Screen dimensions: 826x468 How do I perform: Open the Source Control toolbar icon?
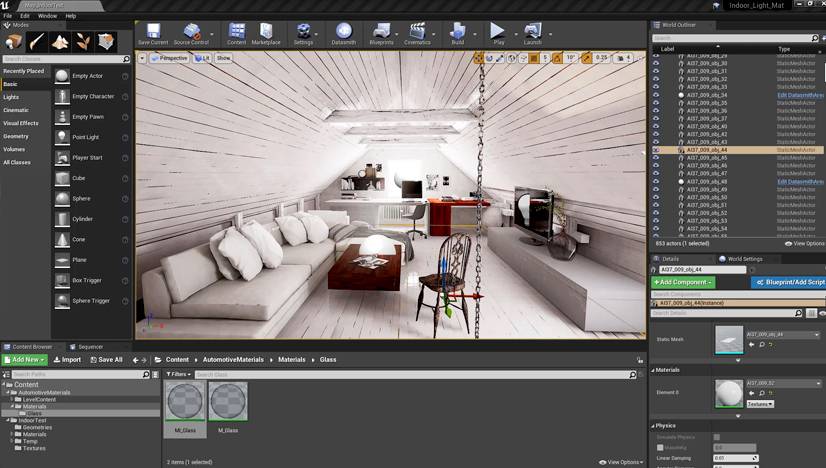tap(191, 31)
